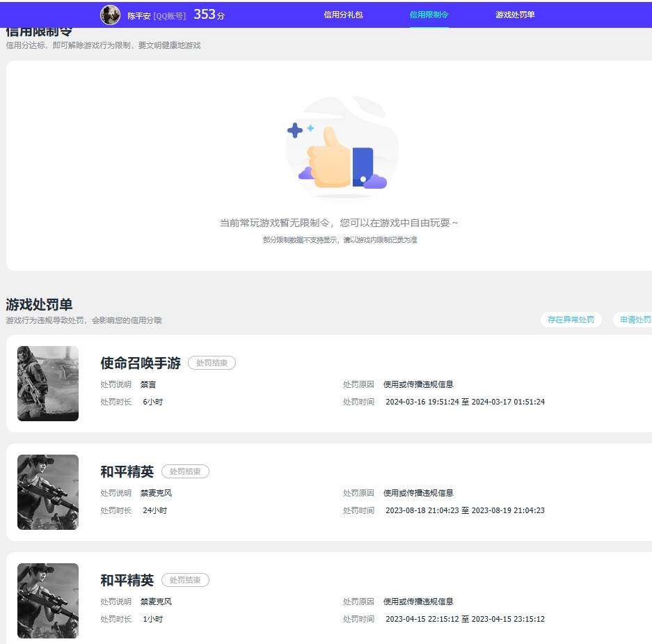
Task: Click the username 陈平安 [QQ账号]
Action: click(x=157, y=16)
